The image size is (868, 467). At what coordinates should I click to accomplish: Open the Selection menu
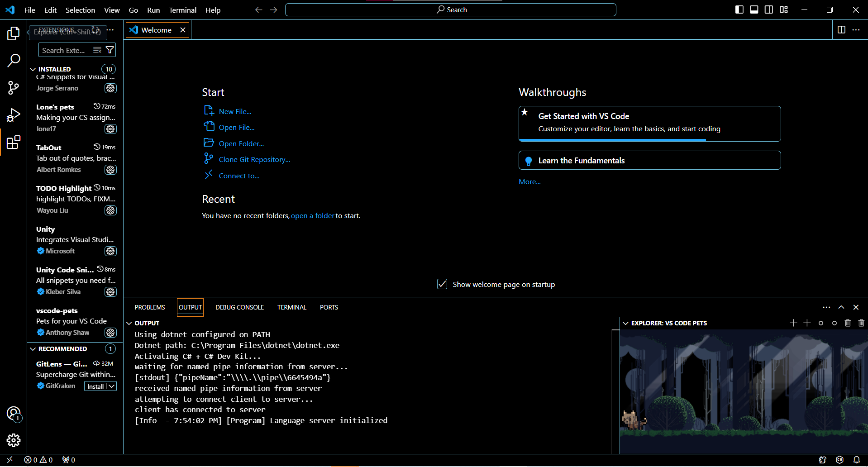pyautogui.click(x=80, y=10)
